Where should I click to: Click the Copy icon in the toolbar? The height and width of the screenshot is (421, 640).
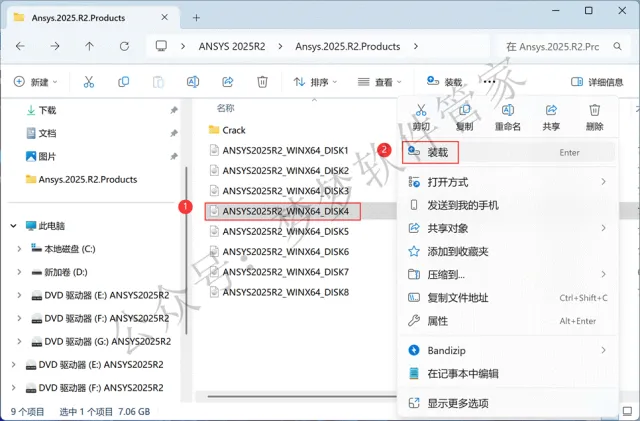(123, 82)
